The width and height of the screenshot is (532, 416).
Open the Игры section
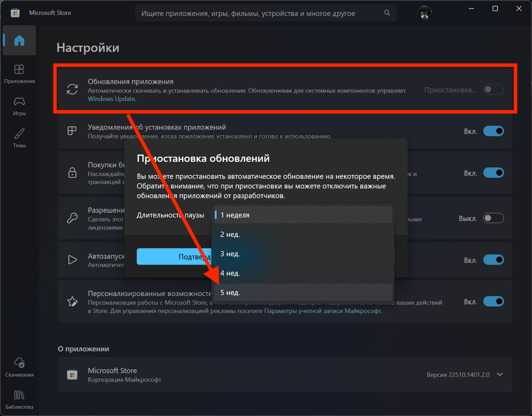click(x=19, y=106)
